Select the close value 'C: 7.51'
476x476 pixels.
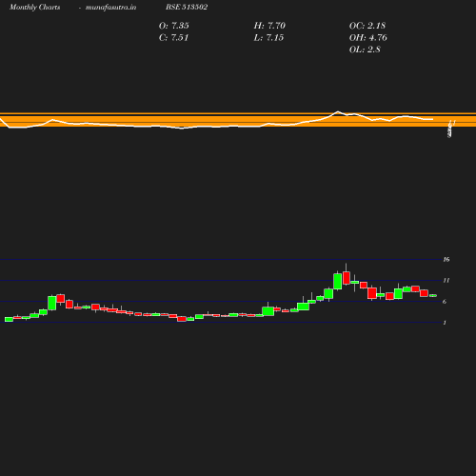174,38
